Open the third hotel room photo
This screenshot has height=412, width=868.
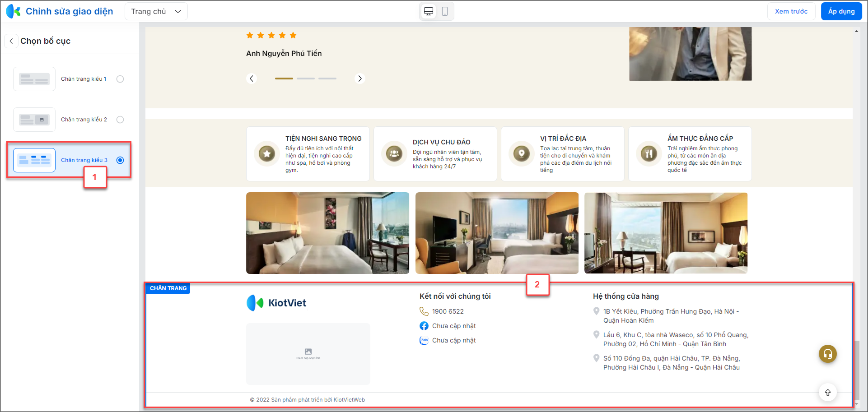pyautogui.click(x=666, y=233)
